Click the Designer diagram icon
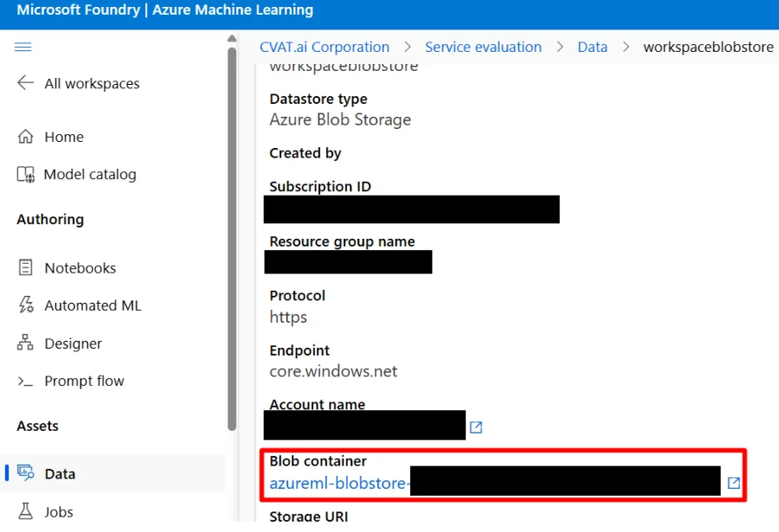 pos(25,343)
